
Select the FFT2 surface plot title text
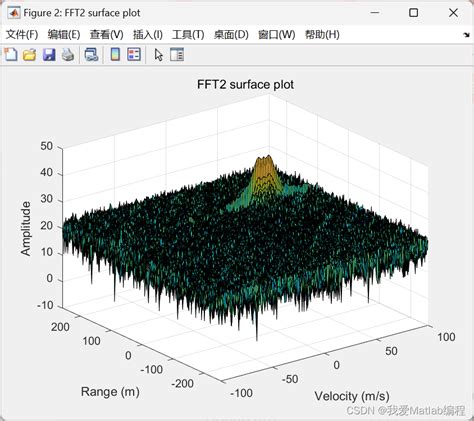[245, 84]
